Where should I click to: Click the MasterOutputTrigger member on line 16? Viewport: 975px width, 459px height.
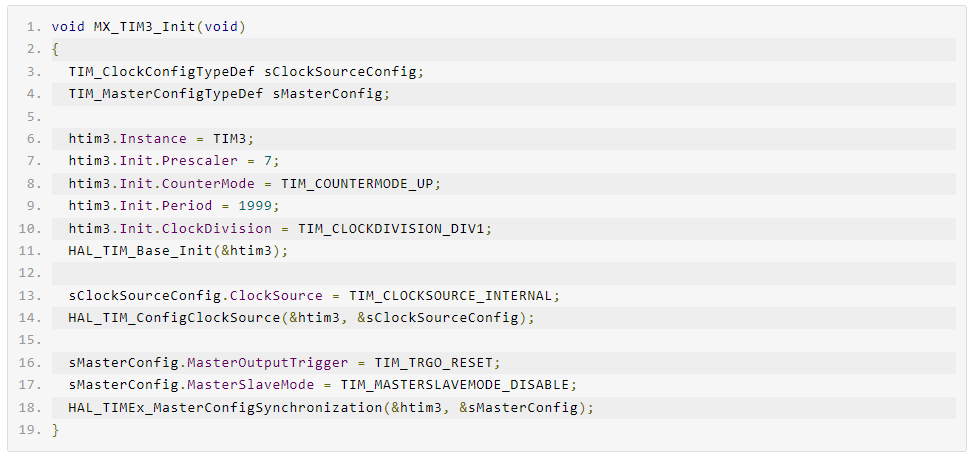267,363
